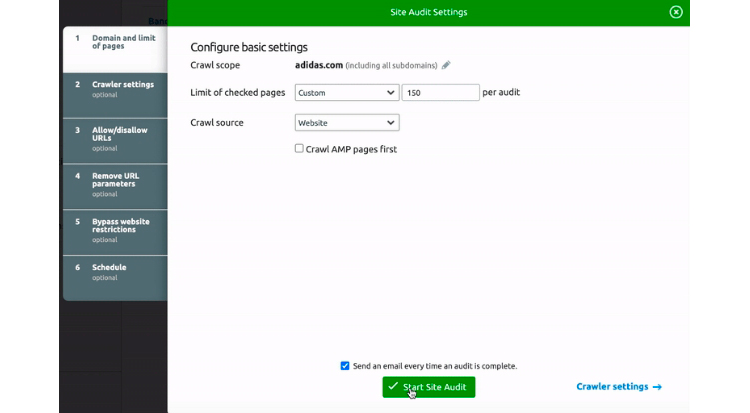This screenshot has width=750, height=413.
Task: Click the adidas.com crawl scope domain text
Action: click(x=318, y=65)
